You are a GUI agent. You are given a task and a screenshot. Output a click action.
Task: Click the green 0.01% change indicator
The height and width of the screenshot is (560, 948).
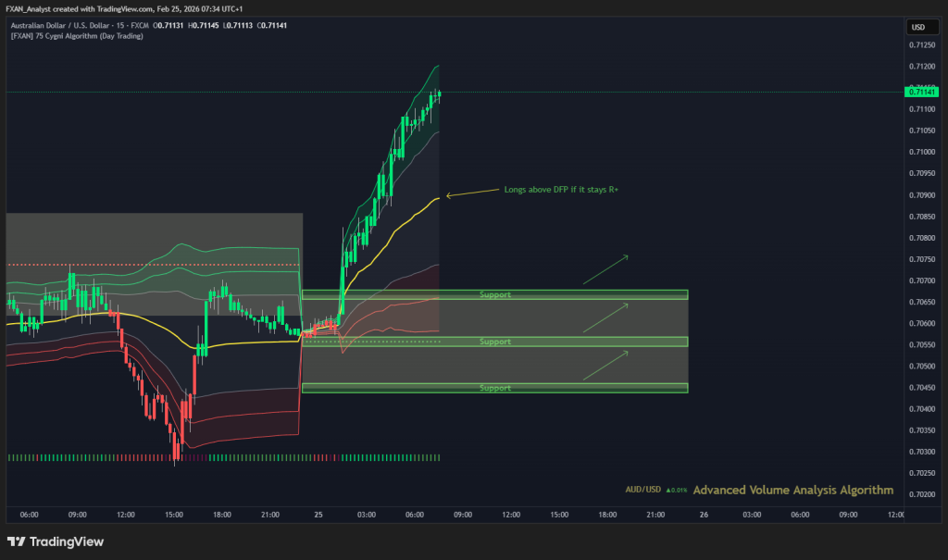coord(677,491)
